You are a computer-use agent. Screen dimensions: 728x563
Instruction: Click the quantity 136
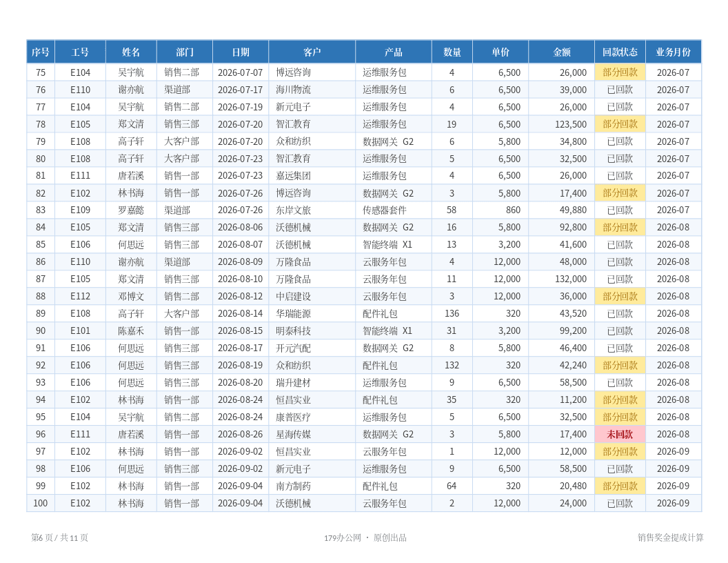pyautogui.click(x=452, y=313)
